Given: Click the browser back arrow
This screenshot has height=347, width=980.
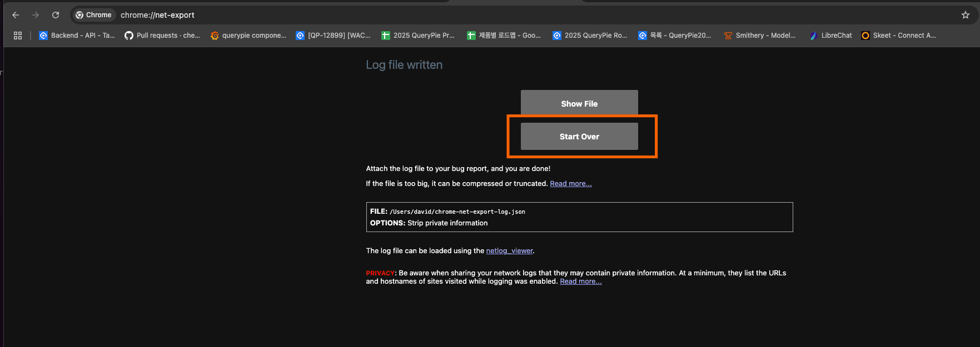Looking at the screenshot, I should pos(16,15).
